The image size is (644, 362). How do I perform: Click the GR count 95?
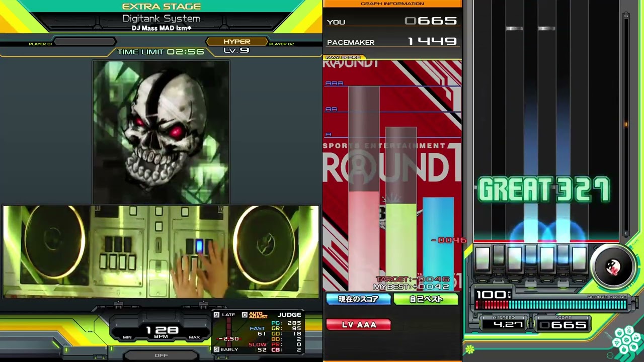click(286, 328)
